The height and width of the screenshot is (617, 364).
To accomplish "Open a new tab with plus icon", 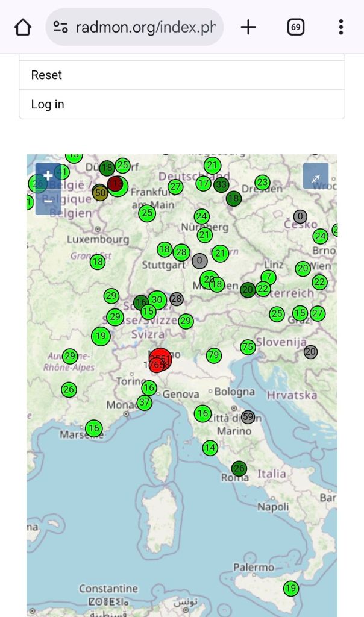I will (x=248, y=27).
